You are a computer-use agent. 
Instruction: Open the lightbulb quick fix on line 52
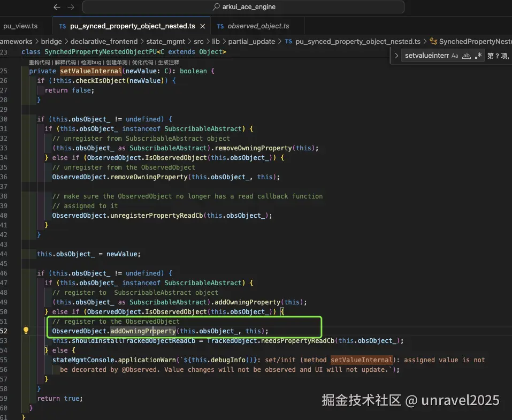[26, 331]
